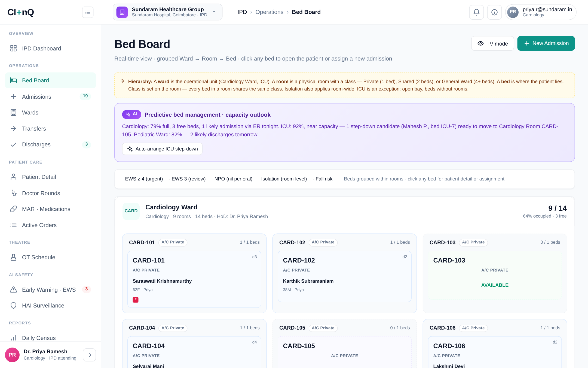Open bed CARD-102 Karthik Subramaniam
The width and height of the screenshot is (588, 368).
[344, 276]
